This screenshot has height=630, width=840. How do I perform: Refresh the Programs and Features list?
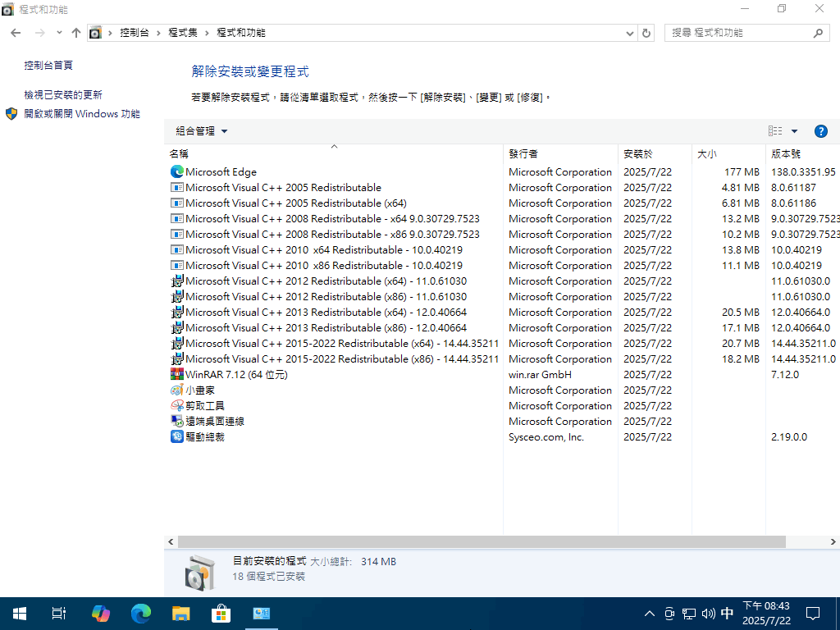(x=646, y=33)
